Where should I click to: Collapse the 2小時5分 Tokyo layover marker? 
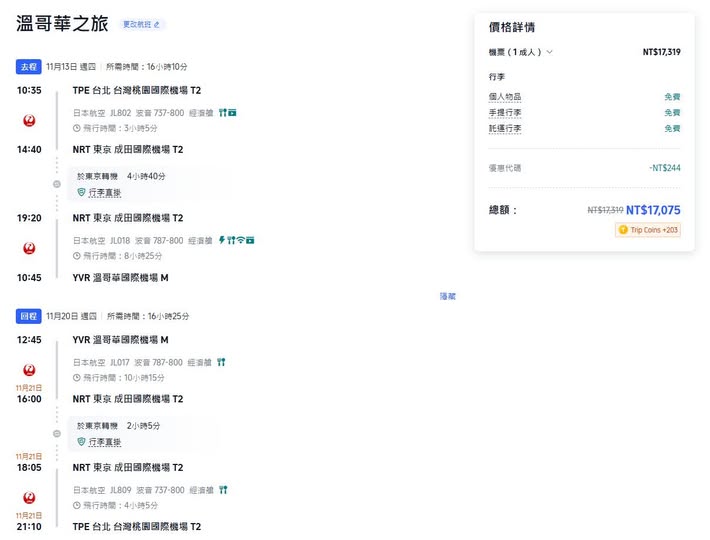[57, 433]
